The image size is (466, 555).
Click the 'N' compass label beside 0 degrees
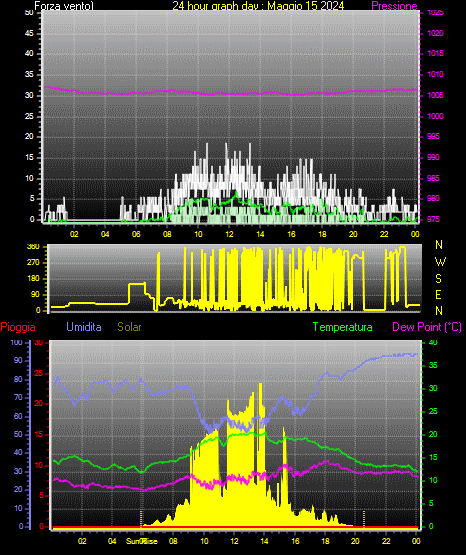(439, 311)
